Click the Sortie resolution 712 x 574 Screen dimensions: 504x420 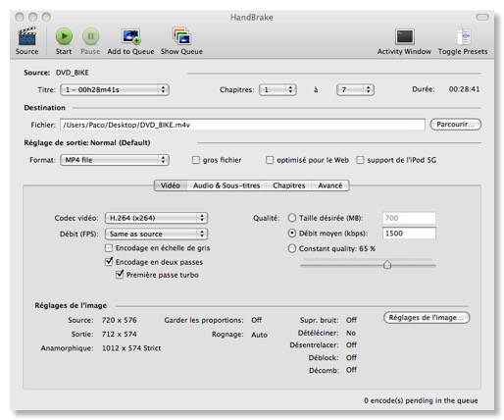[120, 334]
